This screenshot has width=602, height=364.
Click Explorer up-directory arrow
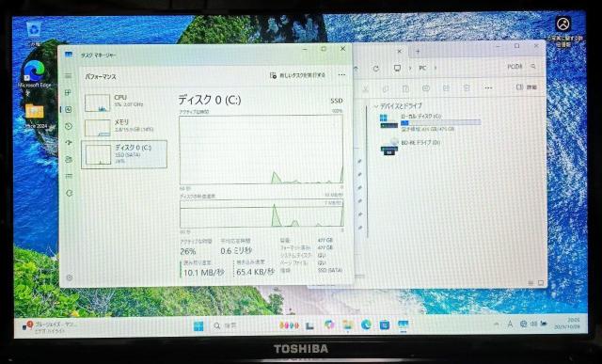tap(356, 69)
